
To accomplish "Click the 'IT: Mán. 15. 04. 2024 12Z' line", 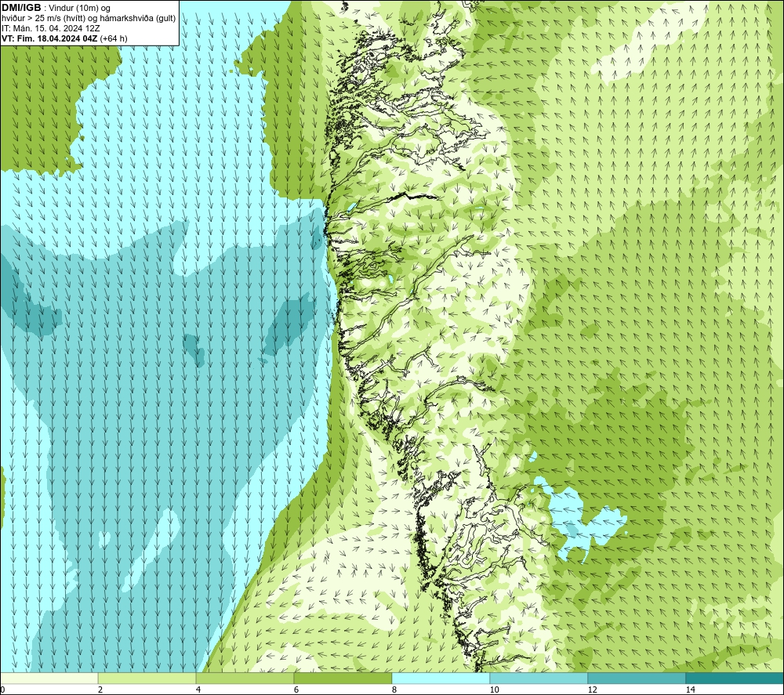I will (x=52, y=28).
